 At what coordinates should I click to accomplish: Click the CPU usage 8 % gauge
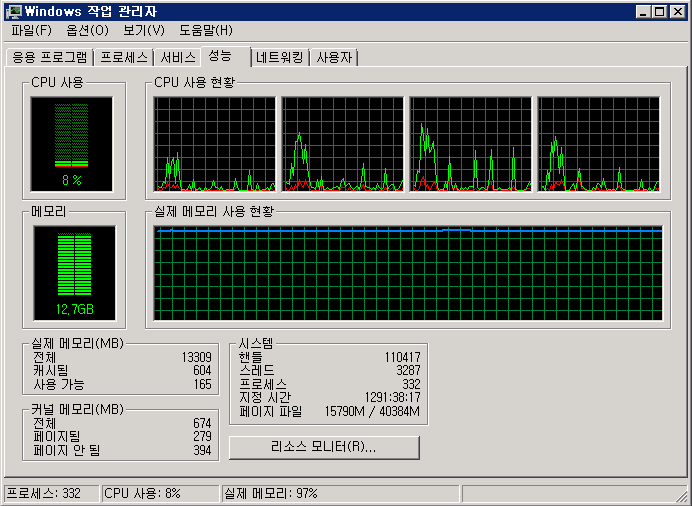(x=71, y=144)
